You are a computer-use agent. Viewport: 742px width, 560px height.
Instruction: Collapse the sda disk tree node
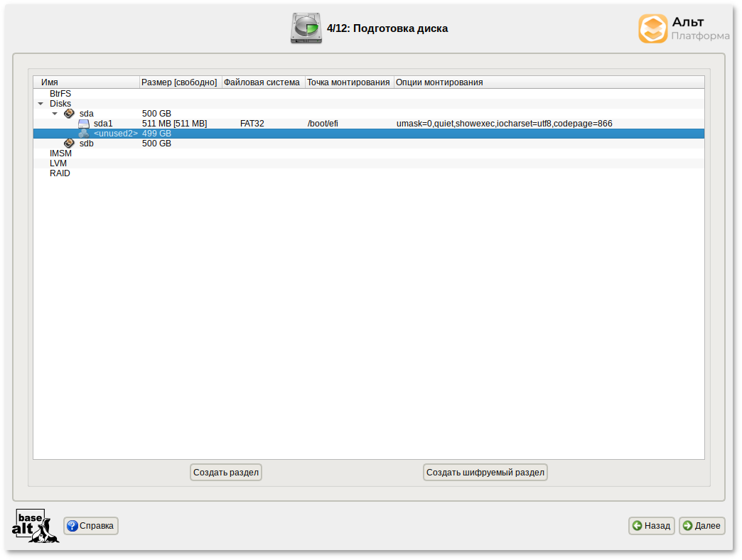tap(55, 114)
